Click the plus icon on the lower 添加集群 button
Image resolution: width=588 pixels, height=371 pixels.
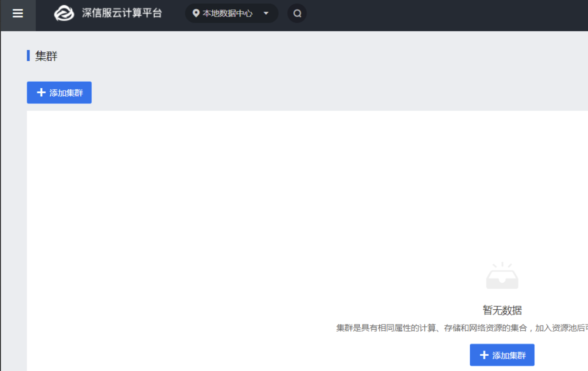click(484, 355)
